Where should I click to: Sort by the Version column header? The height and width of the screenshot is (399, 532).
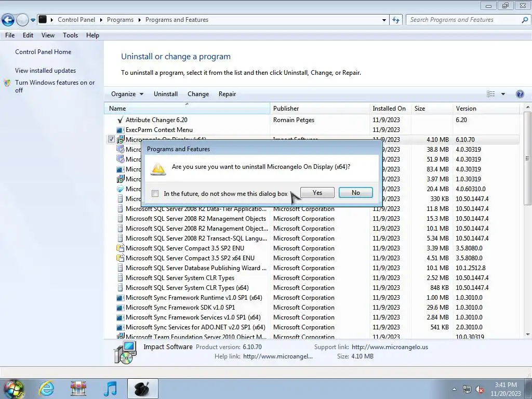486,109
